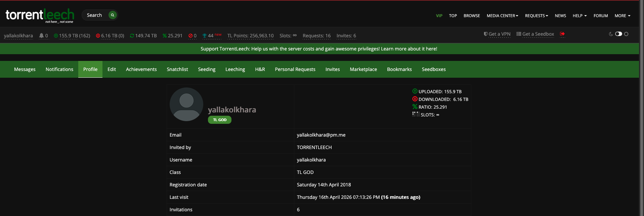Click the '(16 minutes ago)' last visit text

coord(401,197)
